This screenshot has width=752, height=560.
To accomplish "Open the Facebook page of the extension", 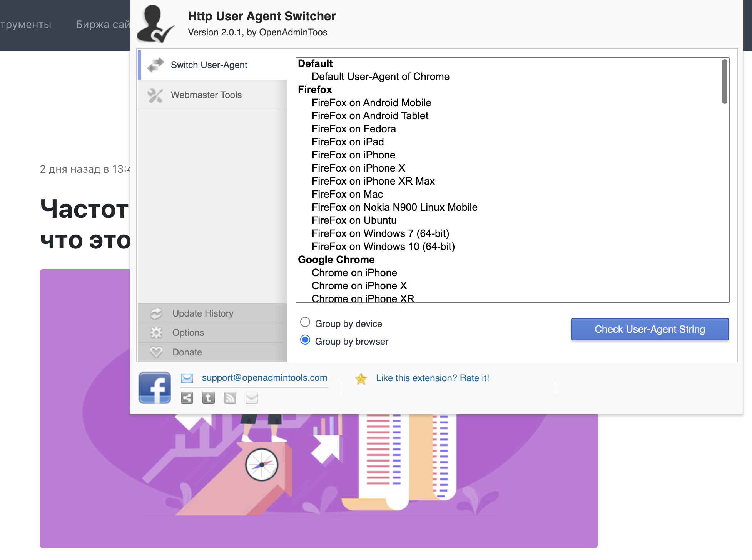I will click(x=154, y=387).
